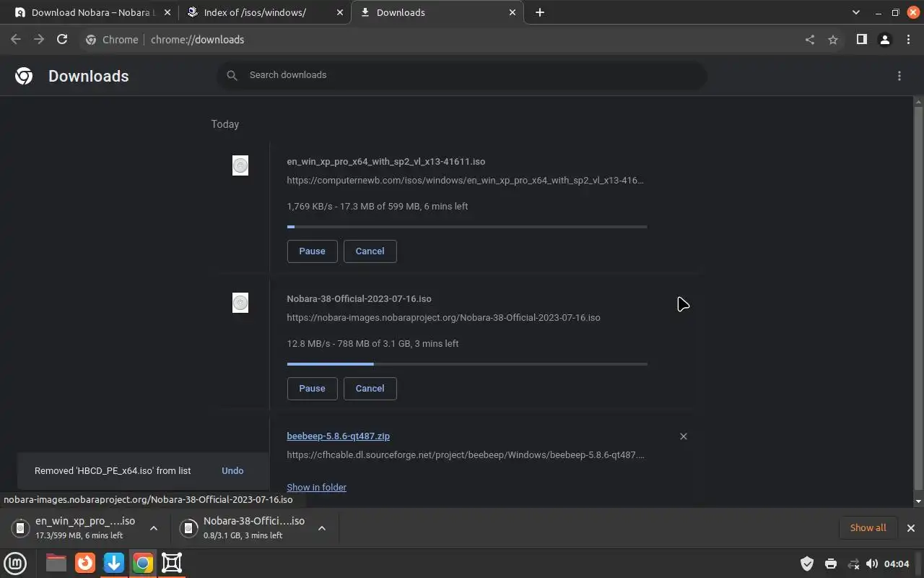The image size is (924, 578).
Task: Open the beebeep-5.8.6-qt487.zip file link
Action: point(338,436)
